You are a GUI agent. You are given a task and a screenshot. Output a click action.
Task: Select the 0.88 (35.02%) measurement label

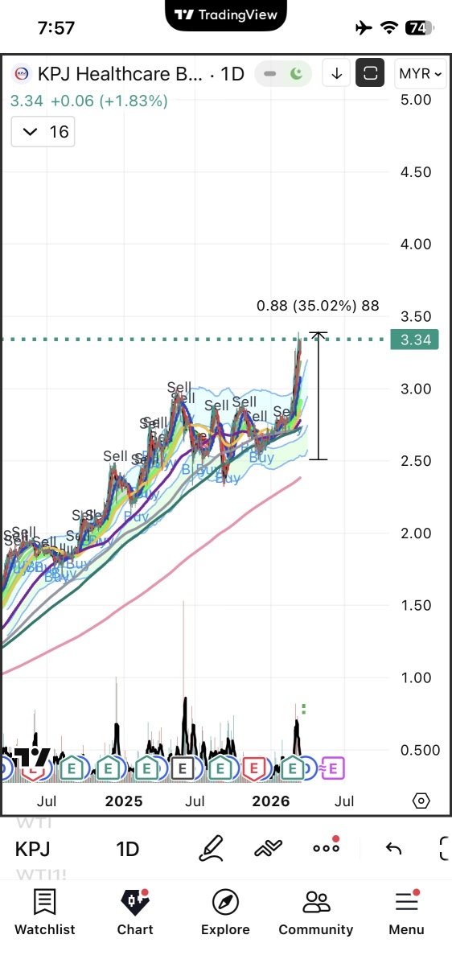(318, 306)
